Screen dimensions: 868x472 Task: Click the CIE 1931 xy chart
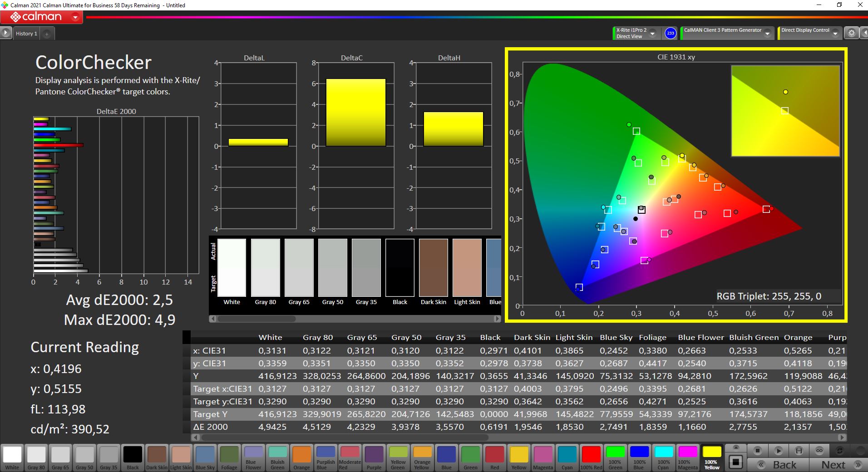point(676,185)
